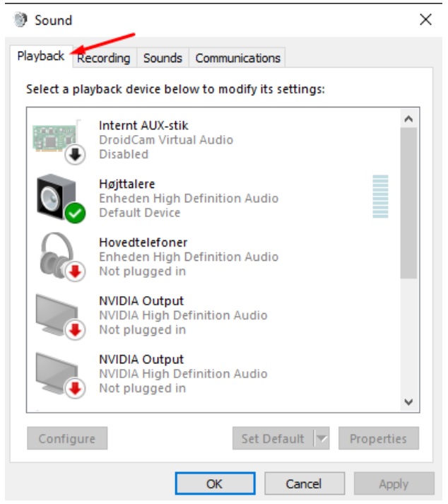Click the device list scrollbar thumb

408,203
